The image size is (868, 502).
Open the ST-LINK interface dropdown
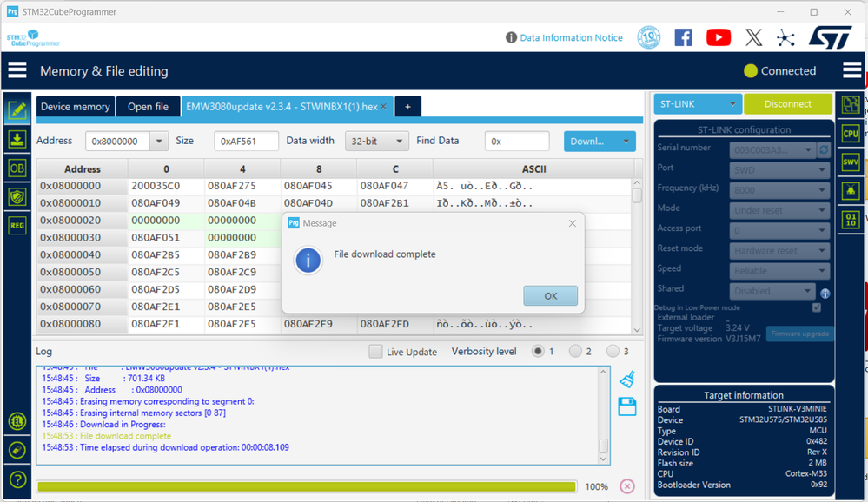pos(698,104)
